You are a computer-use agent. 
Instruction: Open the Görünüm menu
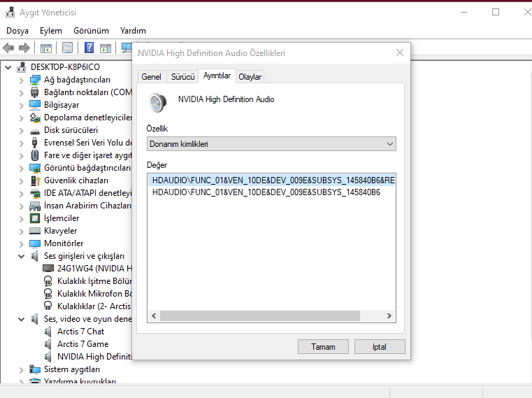coord(92,31)
